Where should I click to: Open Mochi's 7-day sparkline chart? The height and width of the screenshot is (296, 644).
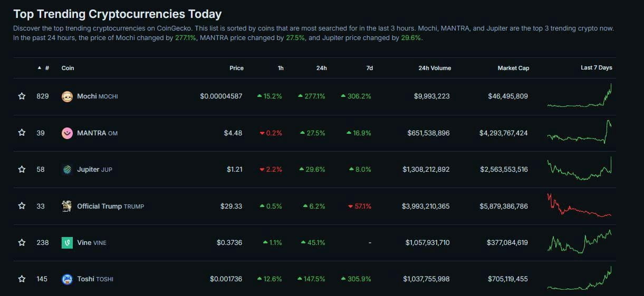[x=580, y=95]
